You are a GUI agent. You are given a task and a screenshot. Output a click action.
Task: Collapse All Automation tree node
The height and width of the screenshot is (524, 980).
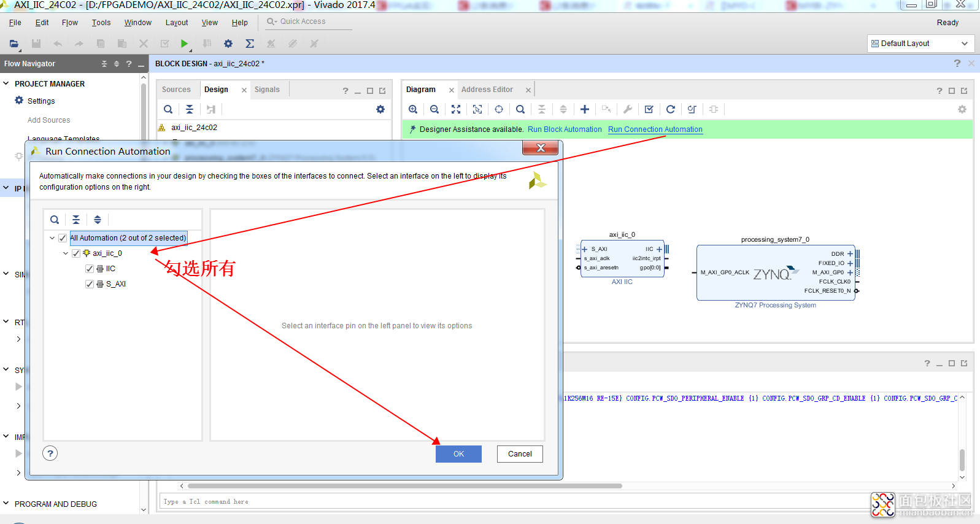(x=52, y=238)
